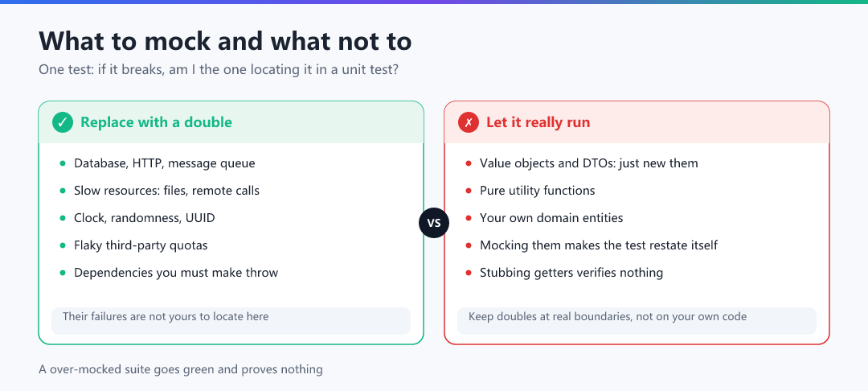Click the 'Replace with a double' heading

(x=156, y=122)
